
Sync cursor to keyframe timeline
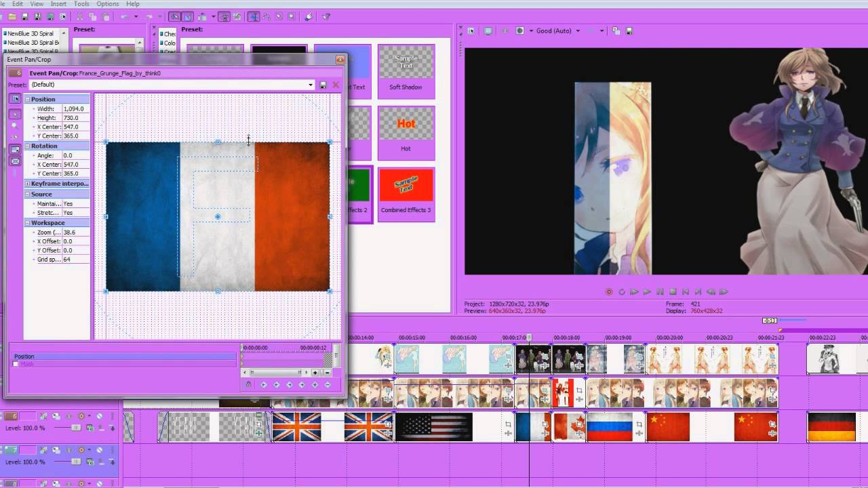pos(248,384)
